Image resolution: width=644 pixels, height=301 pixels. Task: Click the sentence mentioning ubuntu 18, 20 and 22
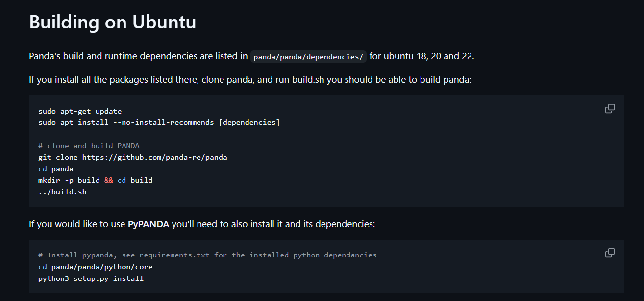251,56
